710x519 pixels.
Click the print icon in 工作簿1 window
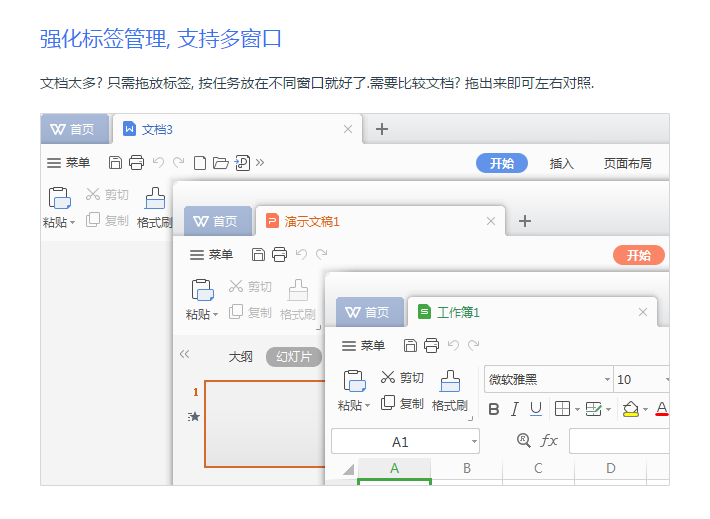pos(432,346)
